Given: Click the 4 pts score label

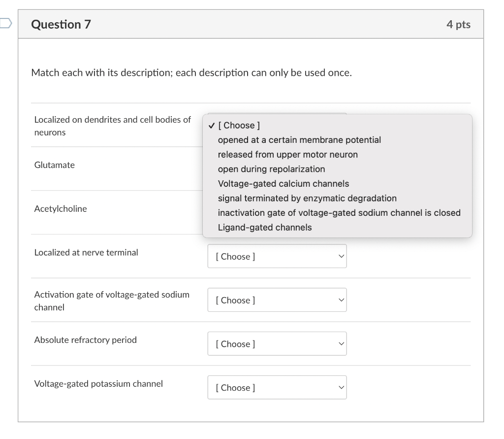Looking at the screenshot, I should click(x=458, y=25).
